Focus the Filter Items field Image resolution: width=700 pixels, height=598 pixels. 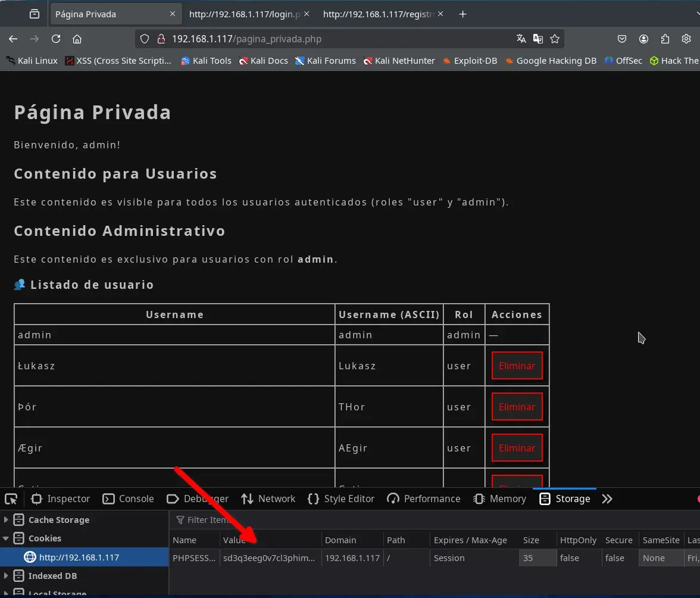click(433, 520)
